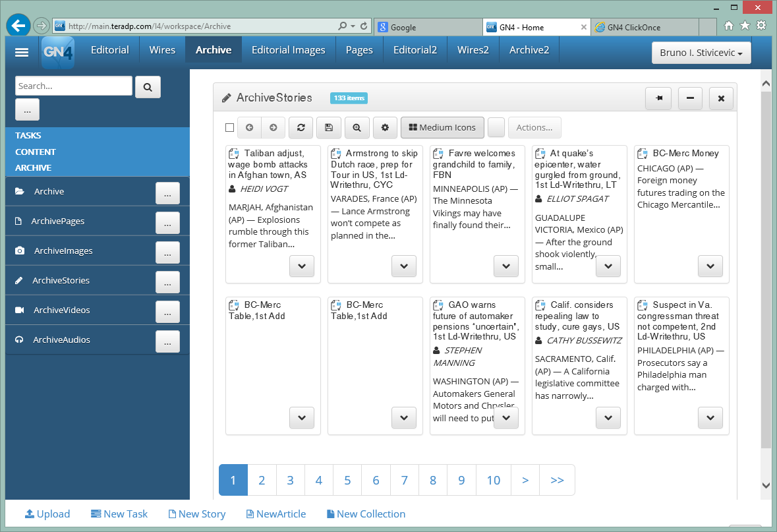Go to browser home icon
777x532 pixels.
pos(728,25)
